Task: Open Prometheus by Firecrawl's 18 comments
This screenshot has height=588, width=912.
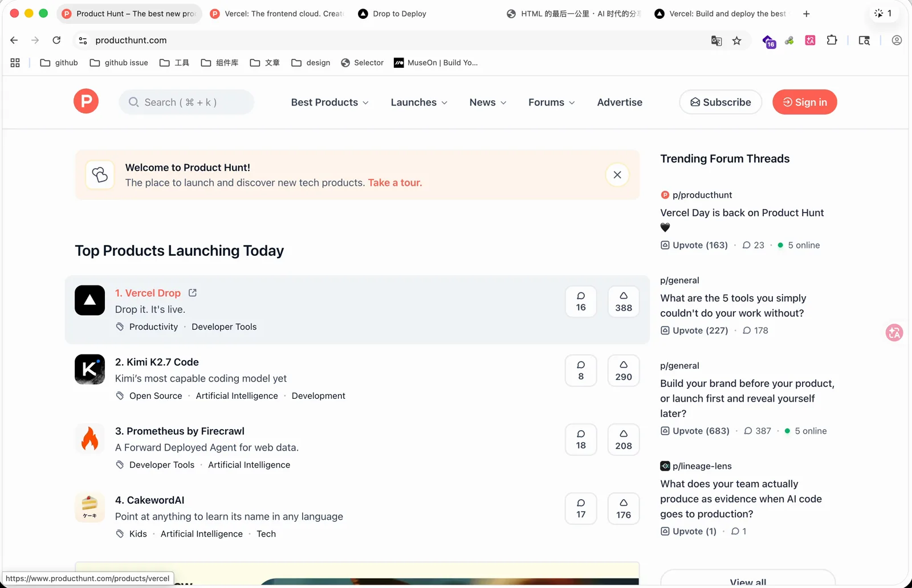Action: tap(581, 439)
